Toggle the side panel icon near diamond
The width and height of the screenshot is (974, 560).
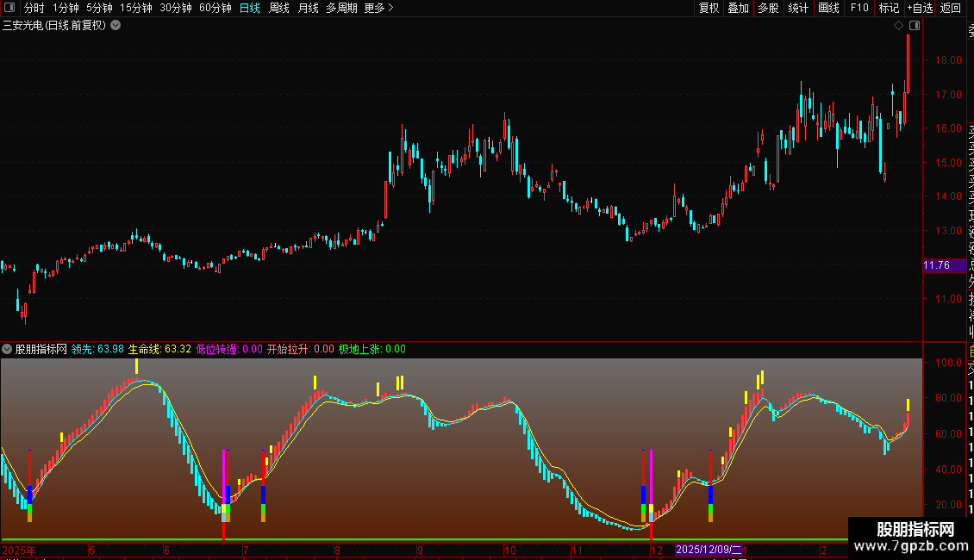click(x=915, y=26)
